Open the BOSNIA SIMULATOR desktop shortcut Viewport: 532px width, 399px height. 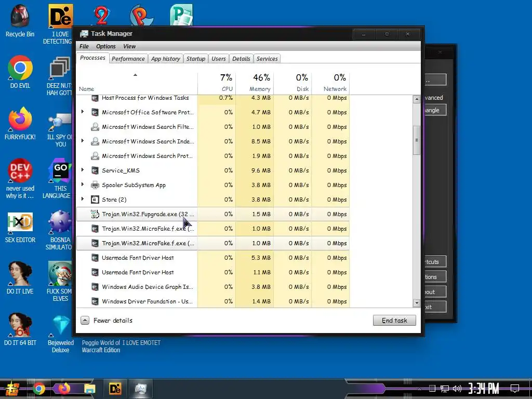point(59,230)
